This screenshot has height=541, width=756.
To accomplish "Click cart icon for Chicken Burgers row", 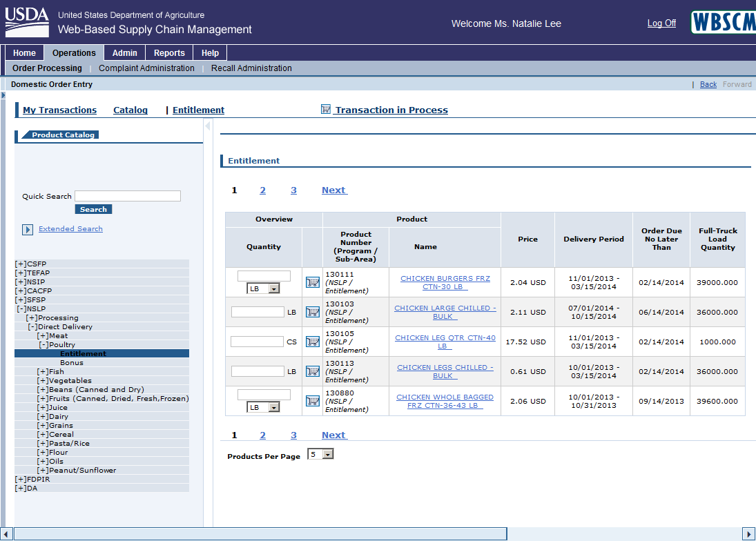I will (312, 282).
